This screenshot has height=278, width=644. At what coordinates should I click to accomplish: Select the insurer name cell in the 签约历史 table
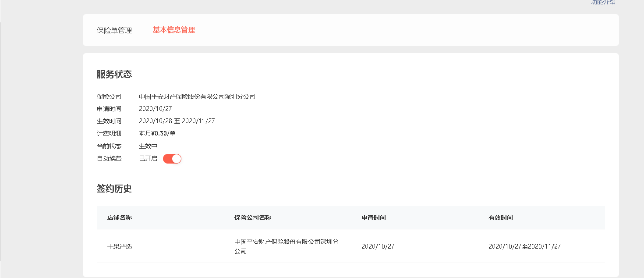[x=287, y=246]
